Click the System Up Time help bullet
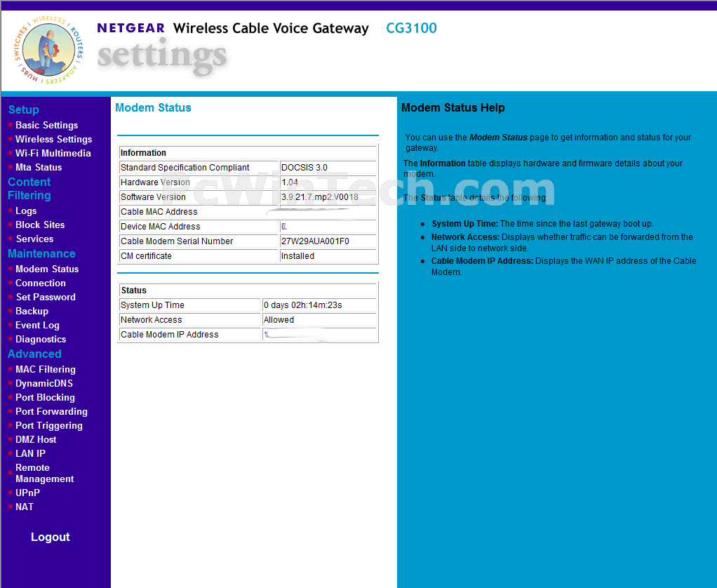The image size is (717, 588). pyautogui.click(x=542, y=224)
